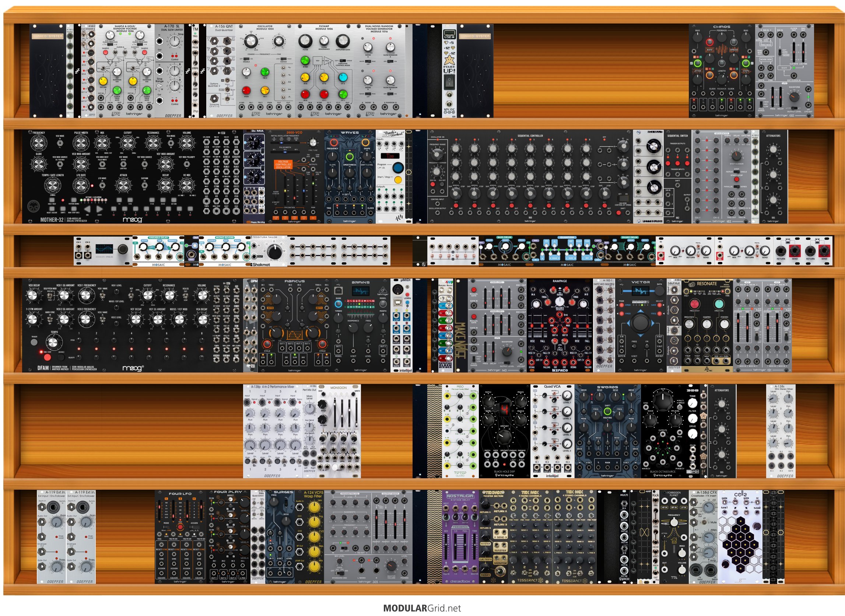Click the Mother-32 left arrow KB button
845x616 pixels.
tap(88, 209)
